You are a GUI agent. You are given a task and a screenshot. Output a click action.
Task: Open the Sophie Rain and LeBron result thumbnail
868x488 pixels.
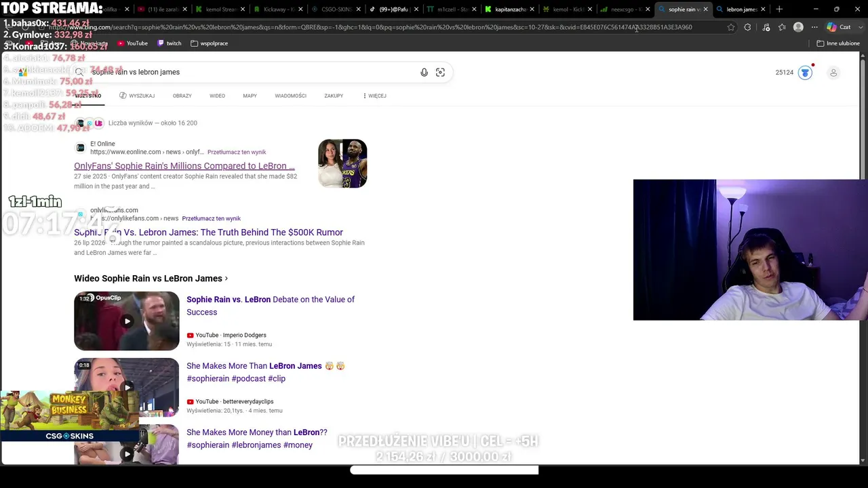tap(342, 163)
